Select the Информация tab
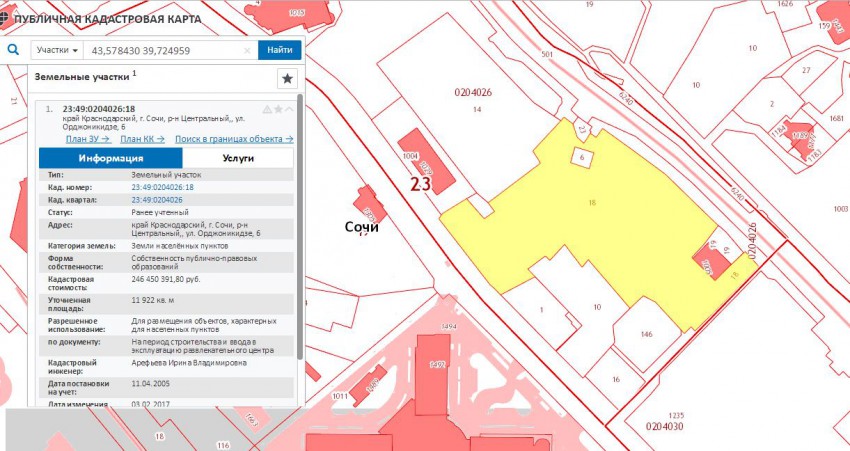 point(111,158)
